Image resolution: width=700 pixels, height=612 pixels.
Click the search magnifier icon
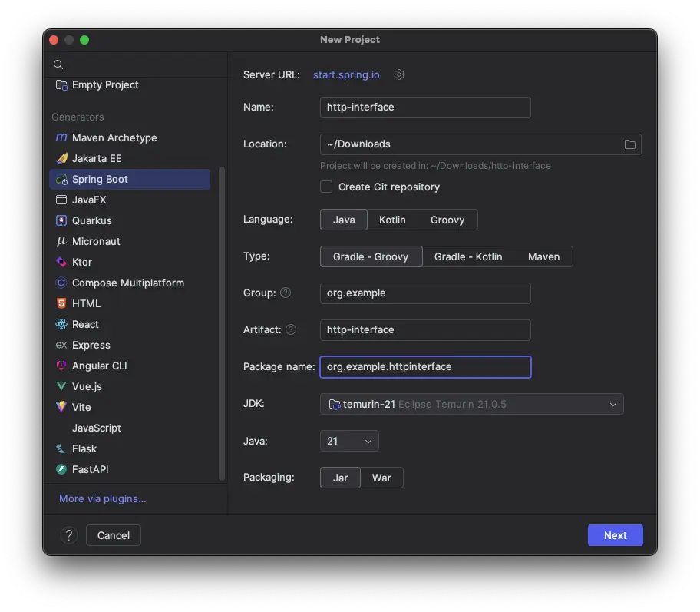click(58, 65)
